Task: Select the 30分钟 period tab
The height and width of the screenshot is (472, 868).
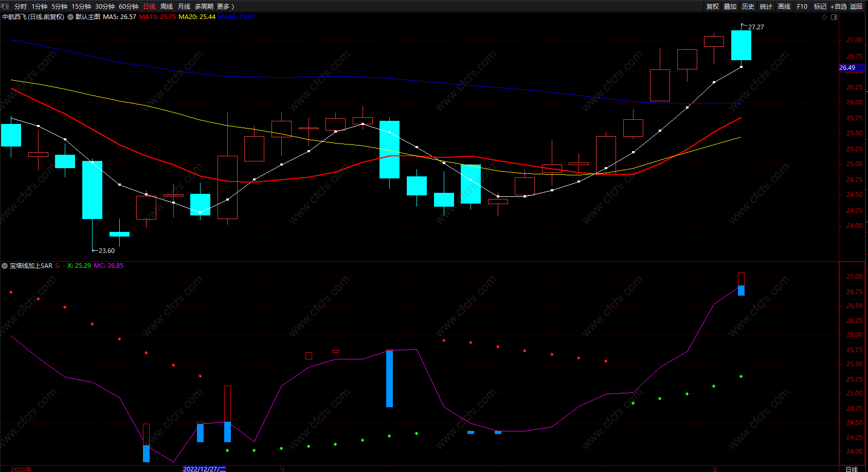Action: [105, 7]
